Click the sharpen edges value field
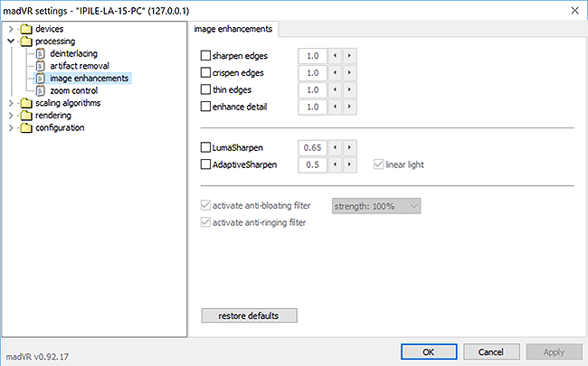The image size is (588, 366). [x=313, y=56]
